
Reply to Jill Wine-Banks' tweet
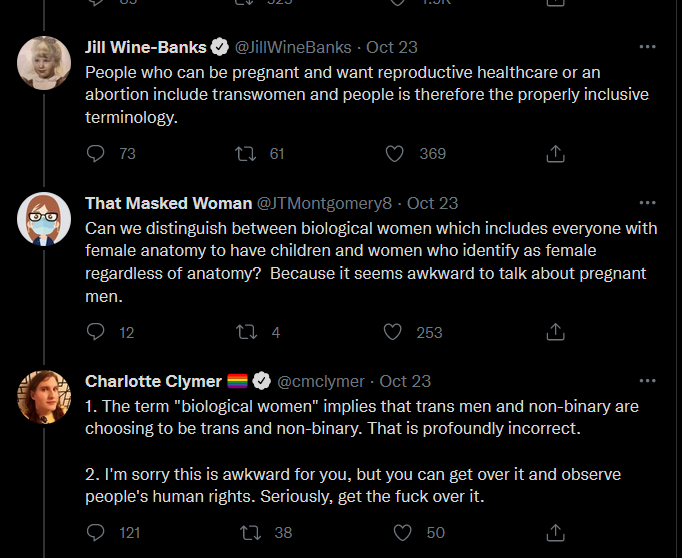[96, 153]
